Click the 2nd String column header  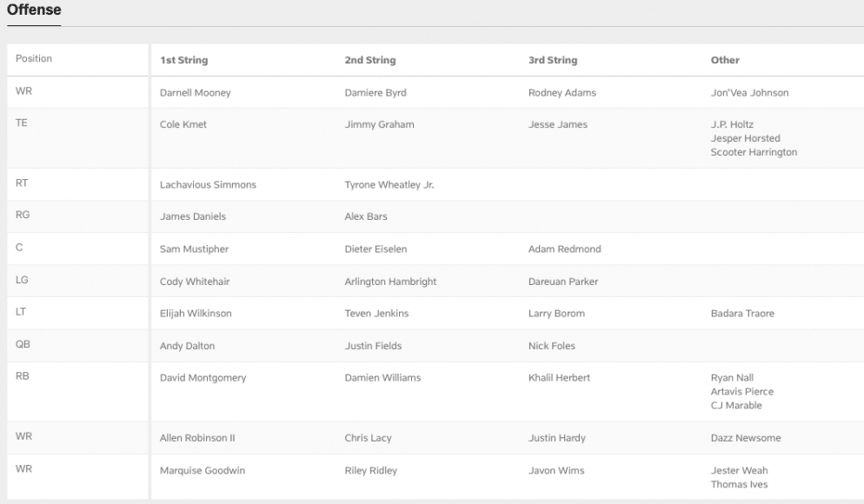coord(369,59)
